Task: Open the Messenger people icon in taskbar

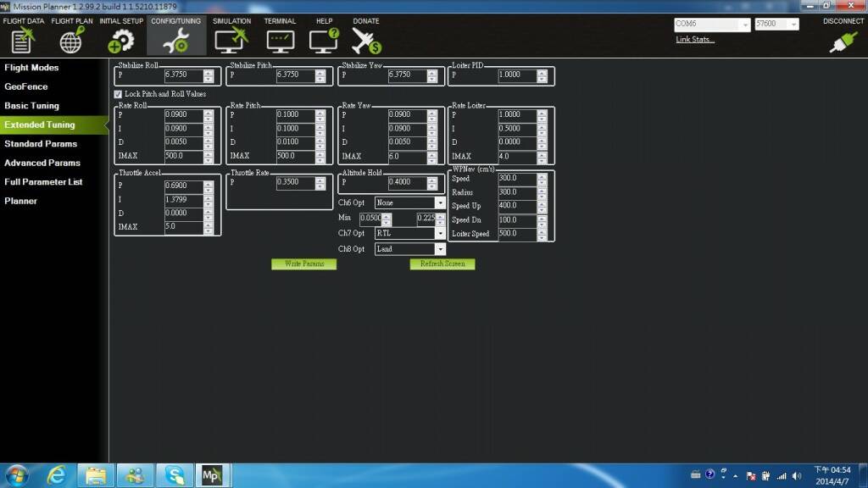Action: (x=135, y=476)
